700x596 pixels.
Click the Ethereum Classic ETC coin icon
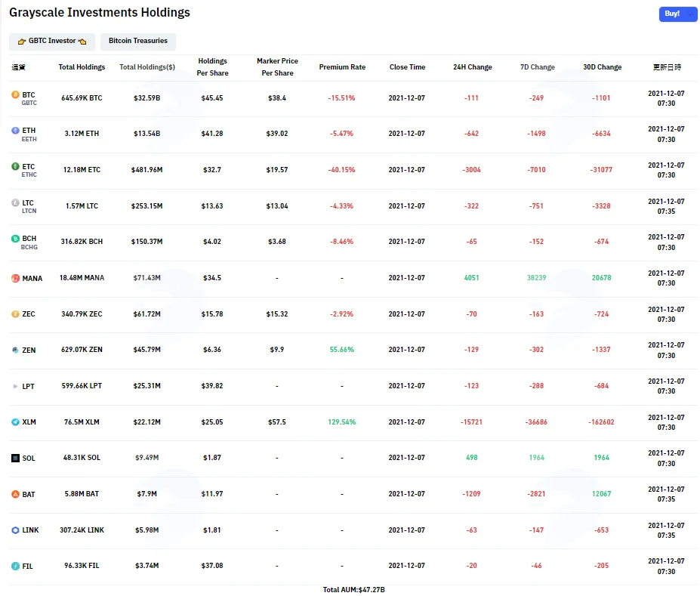click(15, 166)
